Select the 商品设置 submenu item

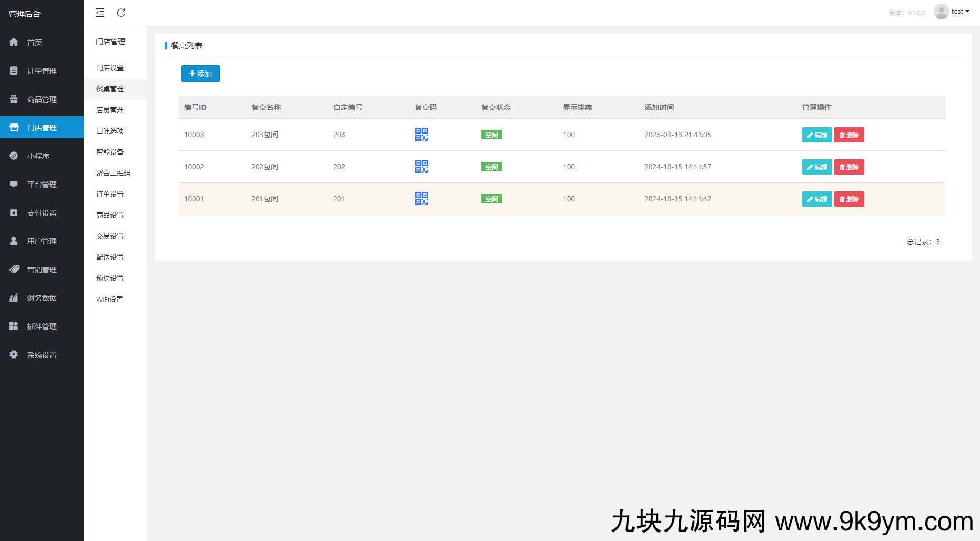click(116, 215)
